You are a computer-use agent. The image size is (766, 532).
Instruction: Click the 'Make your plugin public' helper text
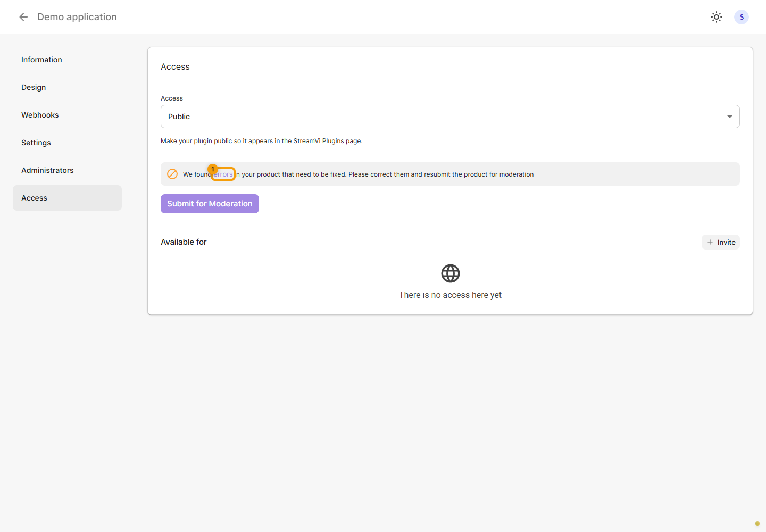click(x=262, y=141)
